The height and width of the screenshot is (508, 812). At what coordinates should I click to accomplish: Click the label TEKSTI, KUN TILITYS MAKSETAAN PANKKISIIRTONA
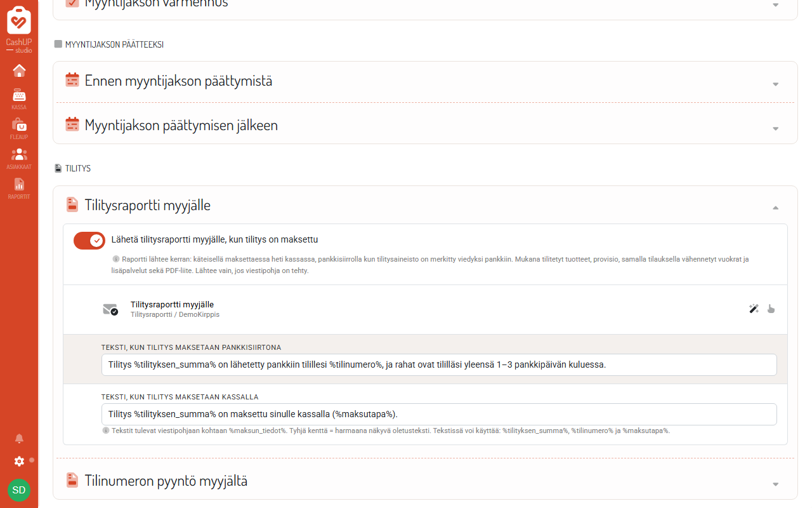[191, 347]
